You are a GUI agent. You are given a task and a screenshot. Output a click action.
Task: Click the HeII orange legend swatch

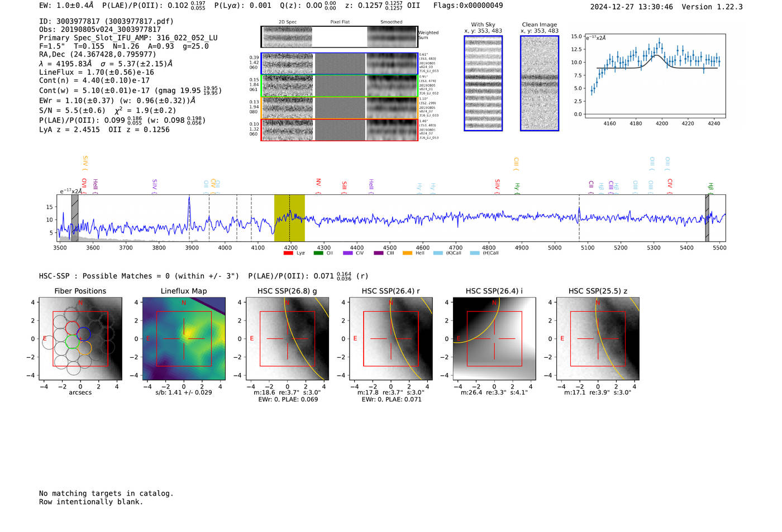[x=408, y=253]
